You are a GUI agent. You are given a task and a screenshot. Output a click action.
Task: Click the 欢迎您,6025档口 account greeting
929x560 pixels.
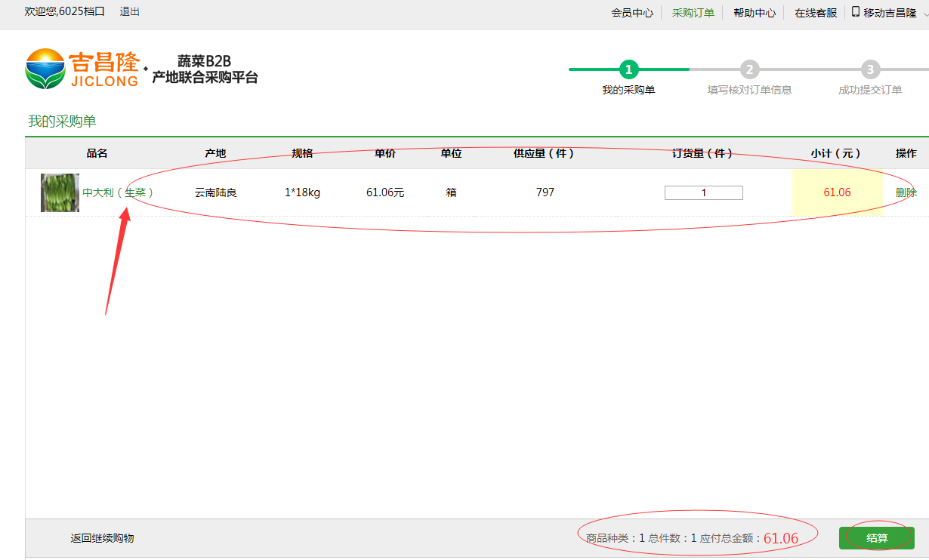pyautogui.click(x=65, y=12)
